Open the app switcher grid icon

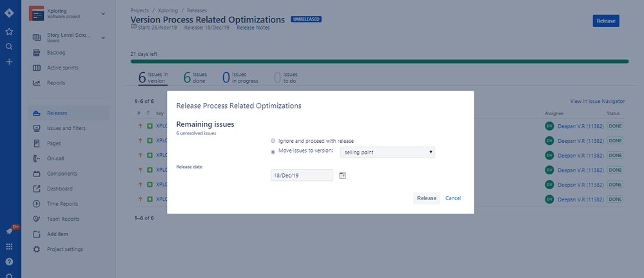[9, 246]
